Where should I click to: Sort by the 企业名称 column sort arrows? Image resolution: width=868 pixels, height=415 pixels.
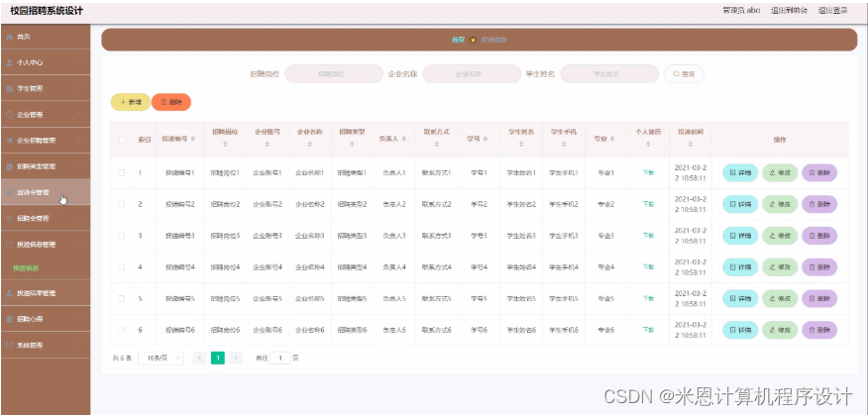pos(309,145)
